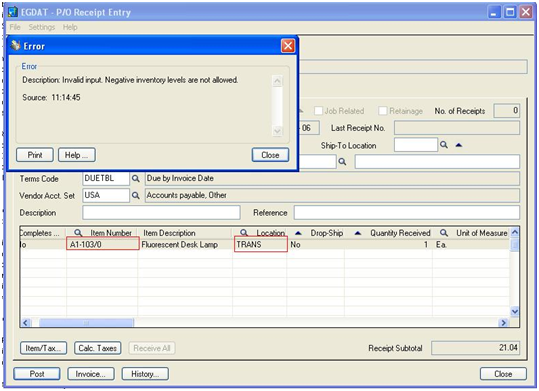Click Close button in the Error dialog
Image resolution: width=539 pixels, height=391 pixels.
[270, 155]
